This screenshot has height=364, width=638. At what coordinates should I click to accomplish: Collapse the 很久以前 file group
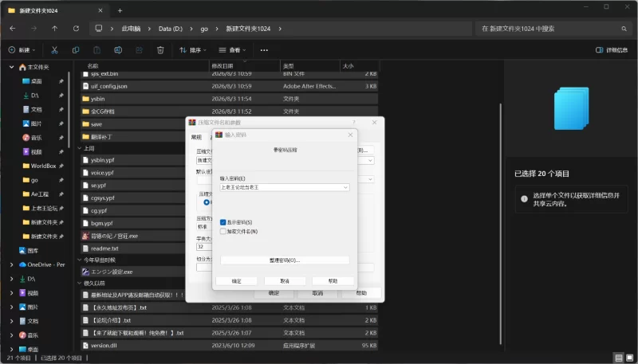(80, 284)
